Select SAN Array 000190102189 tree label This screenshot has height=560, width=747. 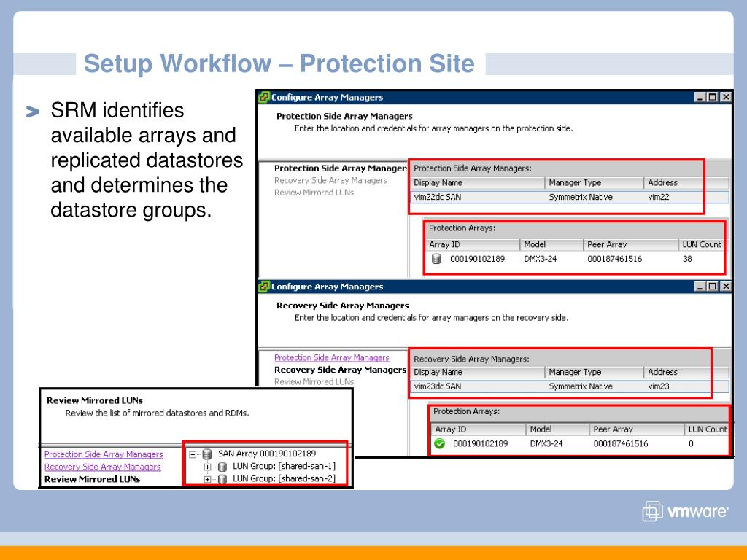(267, 454)
